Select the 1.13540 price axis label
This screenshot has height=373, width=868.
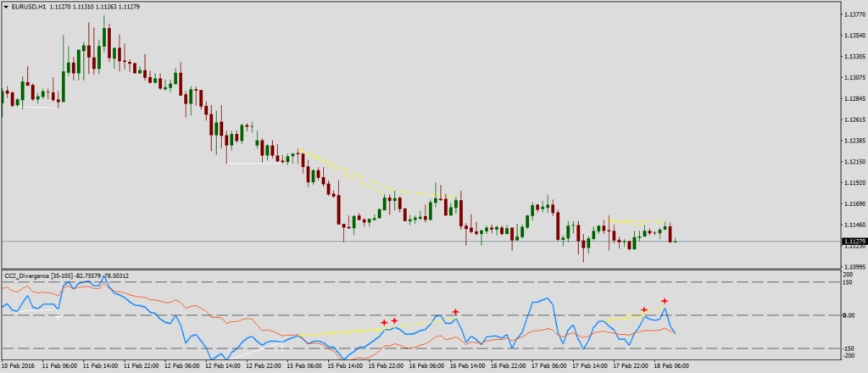pos(854,36)
